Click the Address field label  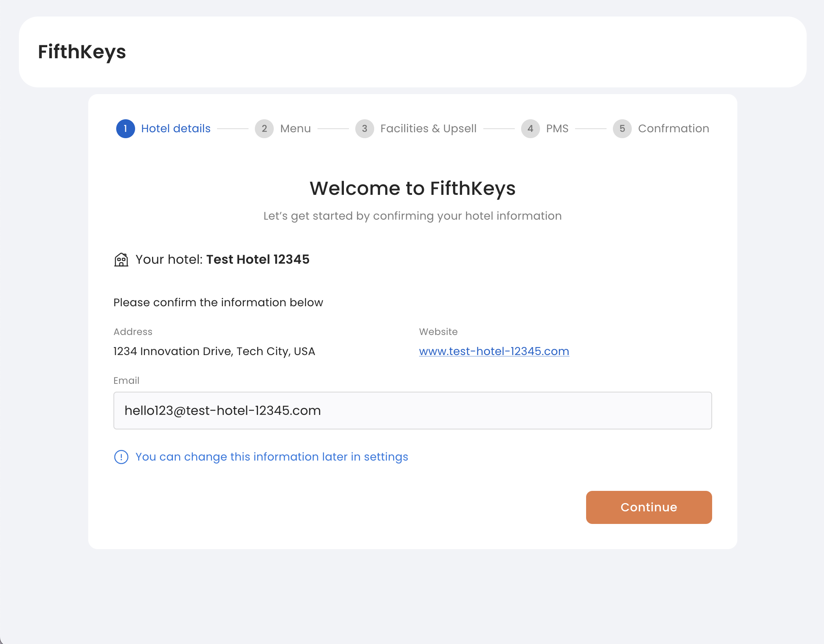[133, 332]
